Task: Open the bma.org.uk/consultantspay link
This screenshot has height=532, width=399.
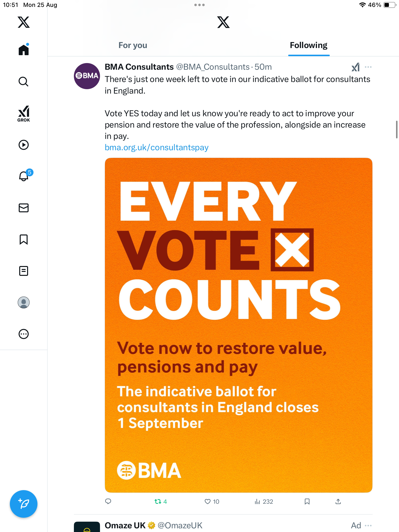Action: tap(157, 148)
